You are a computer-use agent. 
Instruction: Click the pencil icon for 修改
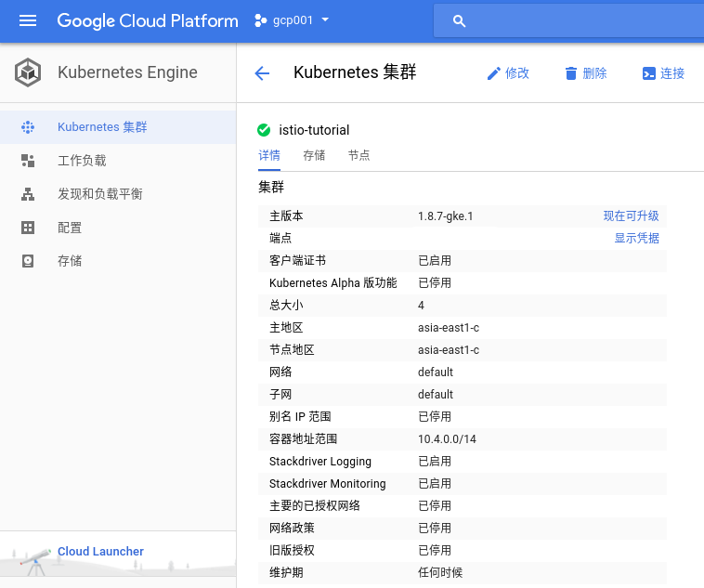click(x=493, y=73)
